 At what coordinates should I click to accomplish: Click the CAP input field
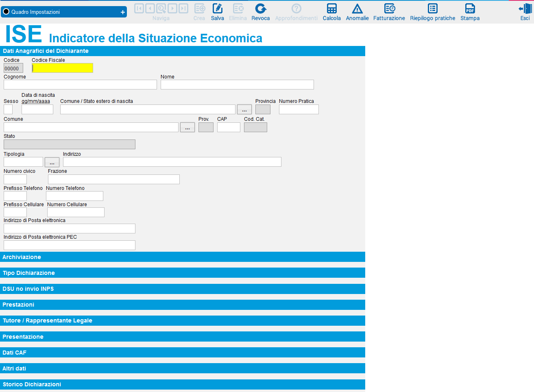click(x=229, y=127)
